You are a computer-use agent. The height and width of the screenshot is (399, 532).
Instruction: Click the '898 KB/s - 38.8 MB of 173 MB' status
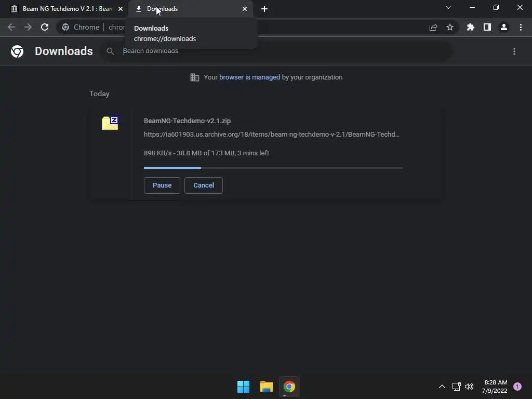tap(206, 153)
